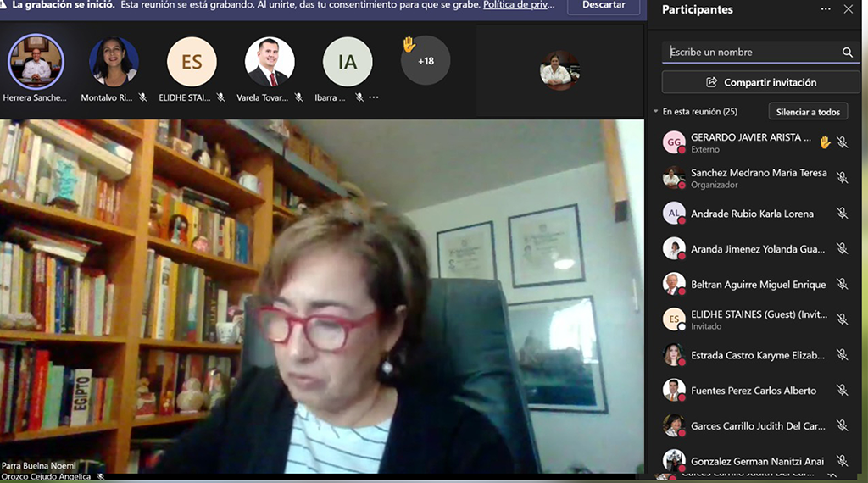Click raised hand icon on +18 bubble
868x483 pixels.
(409, 44)
